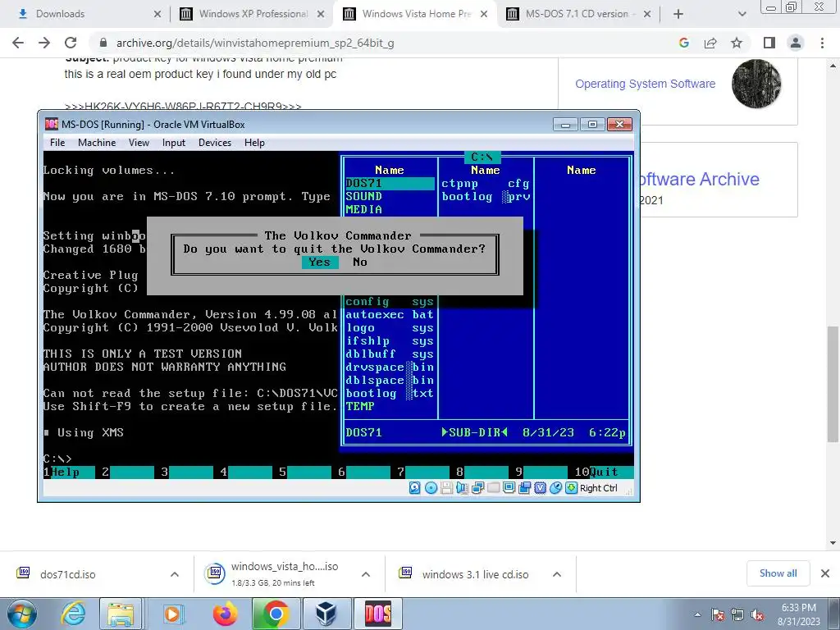This screenshot has height=630, width=840.
Task: Click the network adapters icon in VirtualBox status bar
Action: tap(478, 488)
